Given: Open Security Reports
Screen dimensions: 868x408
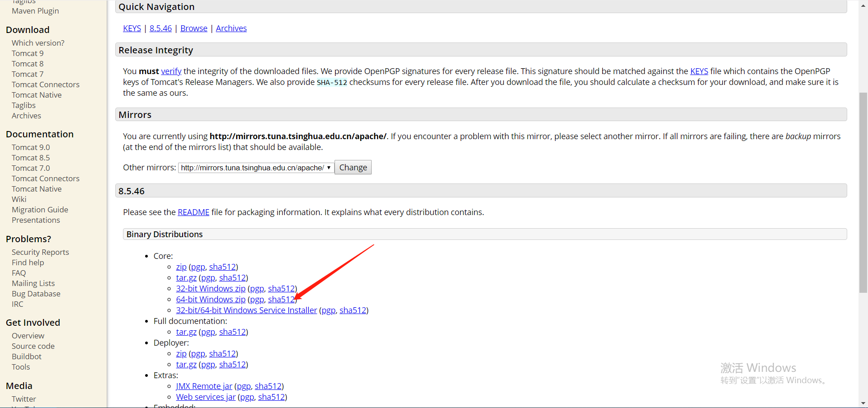Looking at the screenshot, I should pos(40,252).
